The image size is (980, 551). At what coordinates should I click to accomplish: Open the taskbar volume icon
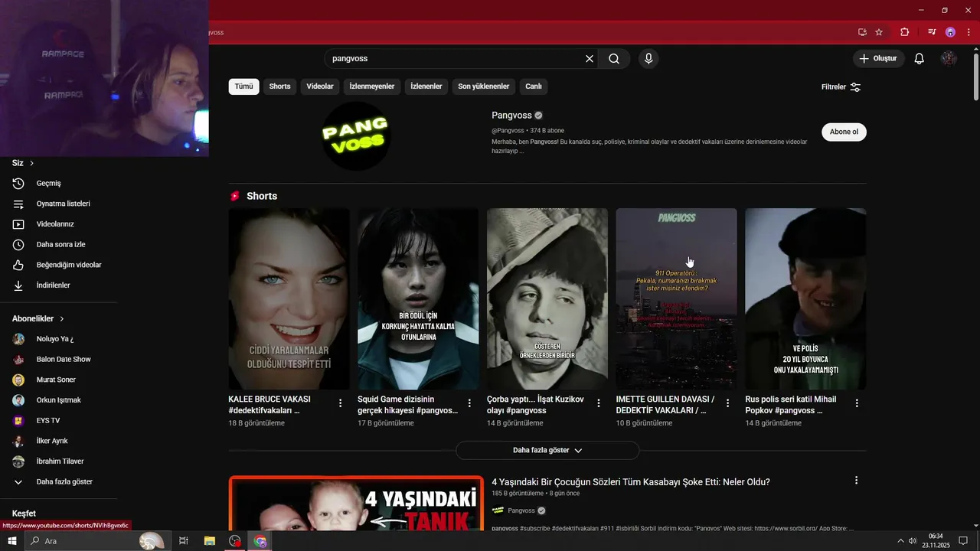(913, 541)
